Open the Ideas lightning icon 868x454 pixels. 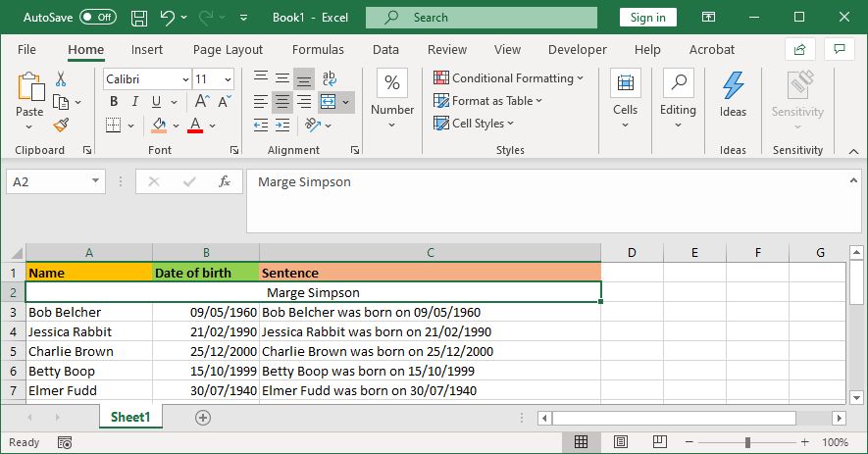pyautogui.click(x=733, y=93)
